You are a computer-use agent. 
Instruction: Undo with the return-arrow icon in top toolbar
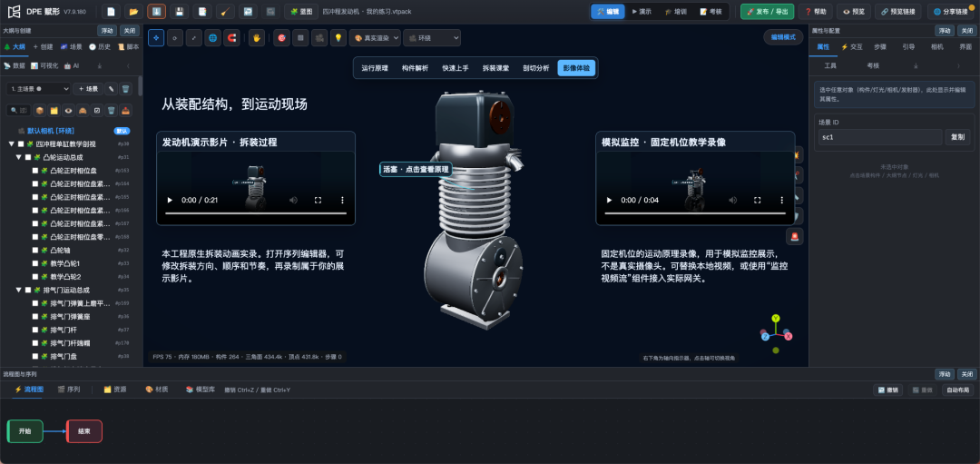point(248,11)
